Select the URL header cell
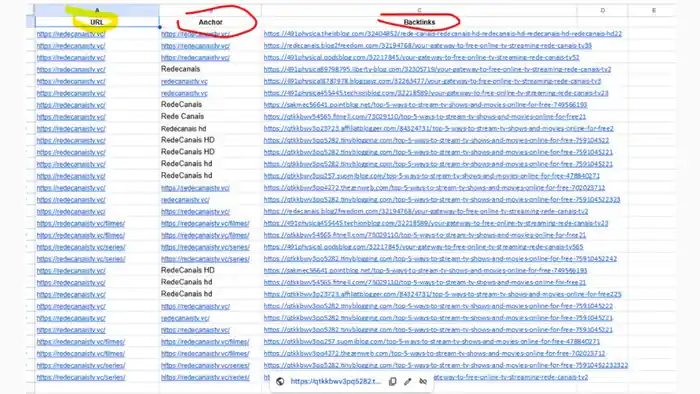Image resolution: width=700 pixels, height=394 pixels. (x=97, y=22)
